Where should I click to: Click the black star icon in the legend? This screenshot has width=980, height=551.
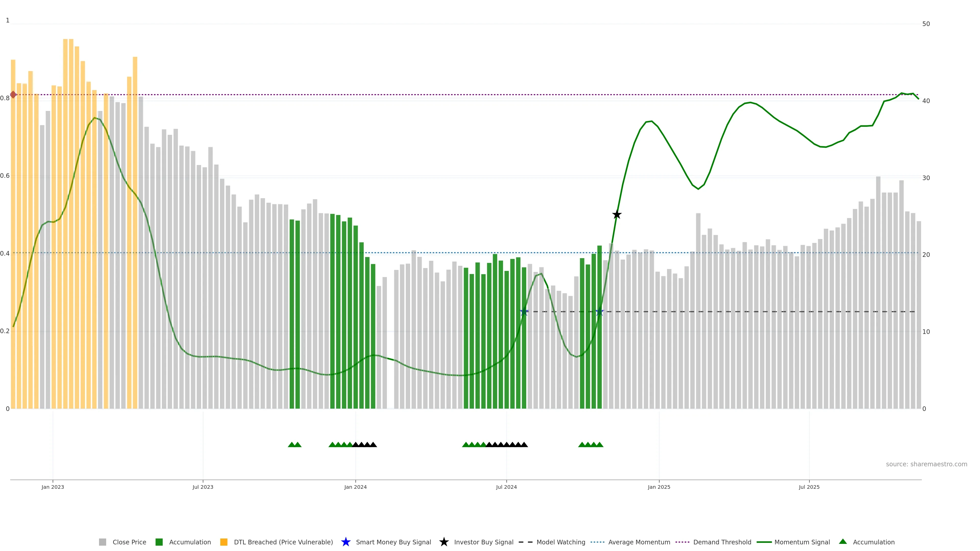pos(444,542)
